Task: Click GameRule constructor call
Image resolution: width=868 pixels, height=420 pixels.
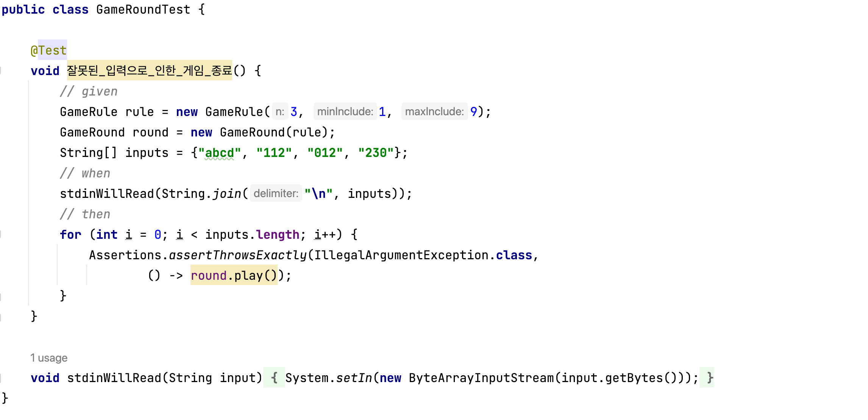Action: [234, 112]
